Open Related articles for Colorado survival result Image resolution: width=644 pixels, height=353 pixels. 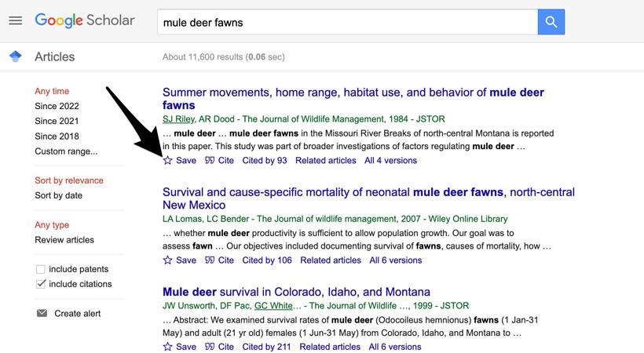point(330,347)
